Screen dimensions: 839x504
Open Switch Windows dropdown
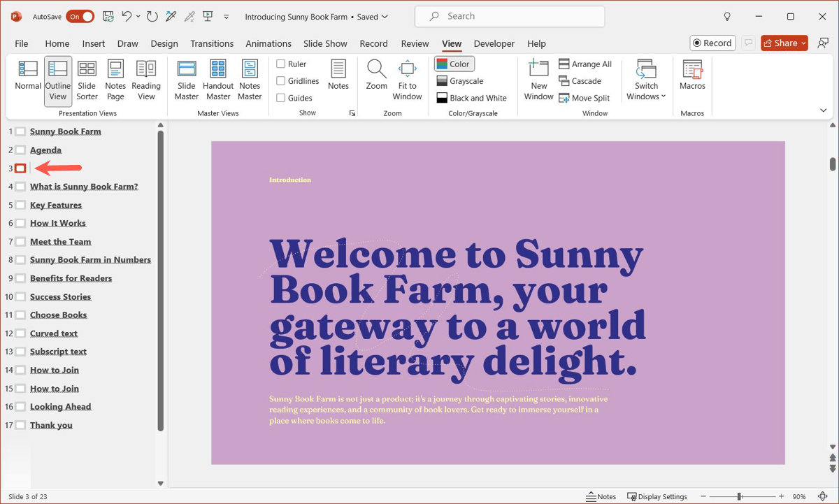646,81
